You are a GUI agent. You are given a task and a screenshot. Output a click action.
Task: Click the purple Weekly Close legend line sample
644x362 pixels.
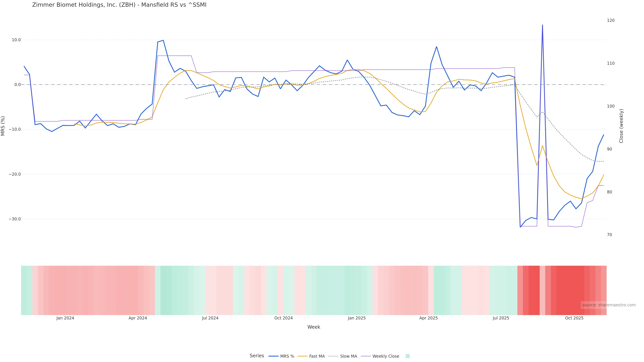coord(366,356)
